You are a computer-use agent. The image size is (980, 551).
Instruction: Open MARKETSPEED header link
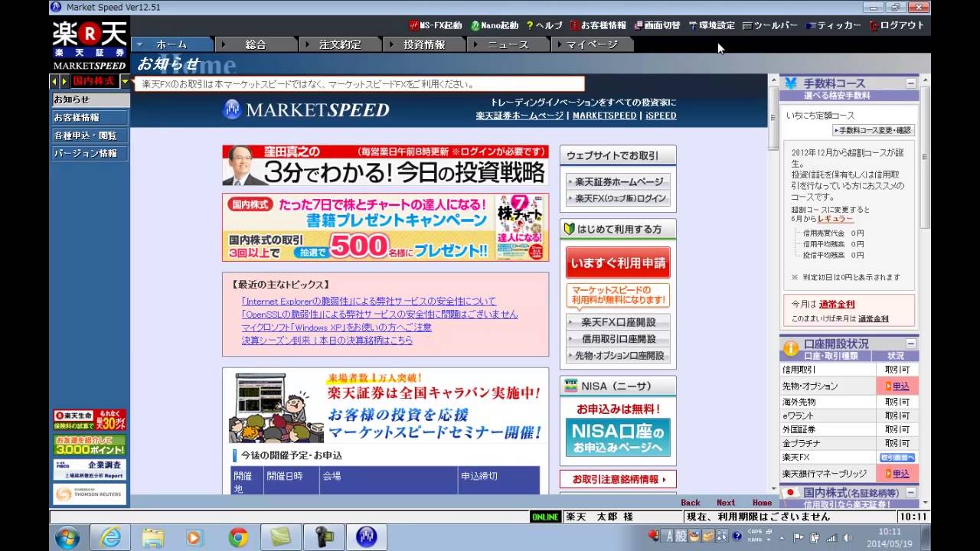[604, 116]
